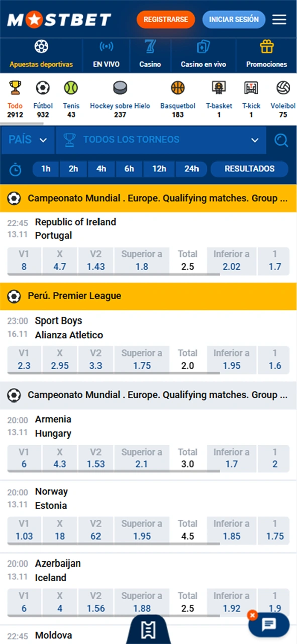Open the Tenis sport category
This screenshot has width=297, height=644.
point(71,88)
